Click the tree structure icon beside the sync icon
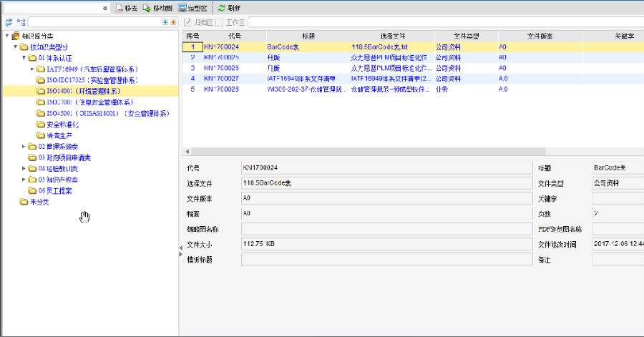The image size is (644, 337). pyautogui.click(x=21, y=22)
